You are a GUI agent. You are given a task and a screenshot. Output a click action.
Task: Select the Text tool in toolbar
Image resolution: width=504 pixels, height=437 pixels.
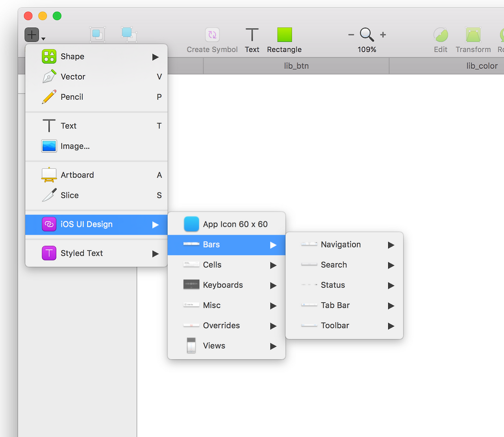[x=252, y=35]
